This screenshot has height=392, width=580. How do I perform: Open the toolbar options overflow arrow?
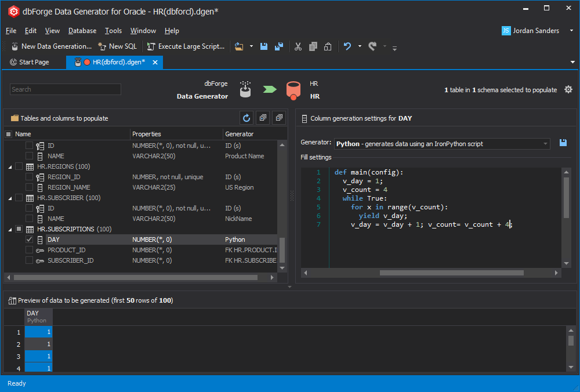click(x=394, y=48)
